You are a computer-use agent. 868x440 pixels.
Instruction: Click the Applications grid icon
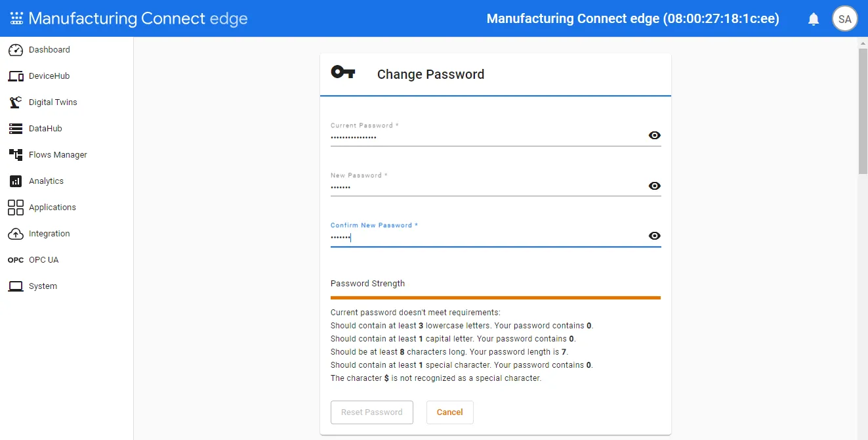pyautogui.click(x=16, y=208)
